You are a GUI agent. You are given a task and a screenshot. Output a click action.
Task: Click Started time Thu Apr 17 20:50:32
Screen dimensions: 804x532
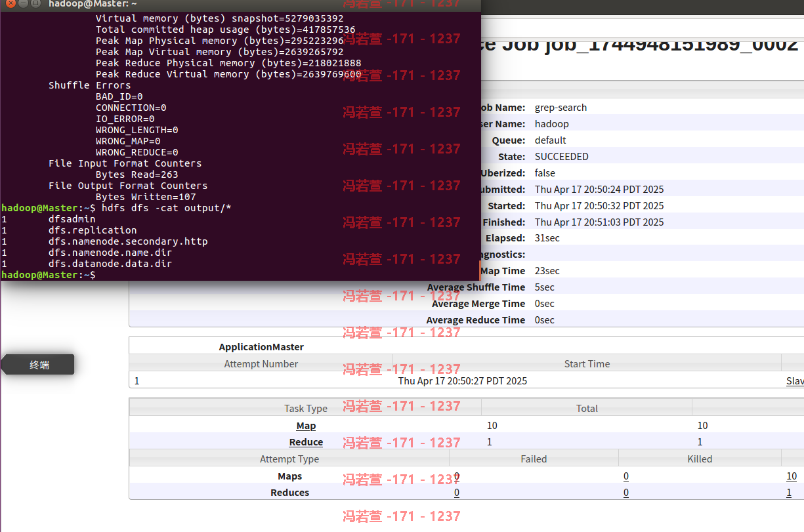[599, 206]
